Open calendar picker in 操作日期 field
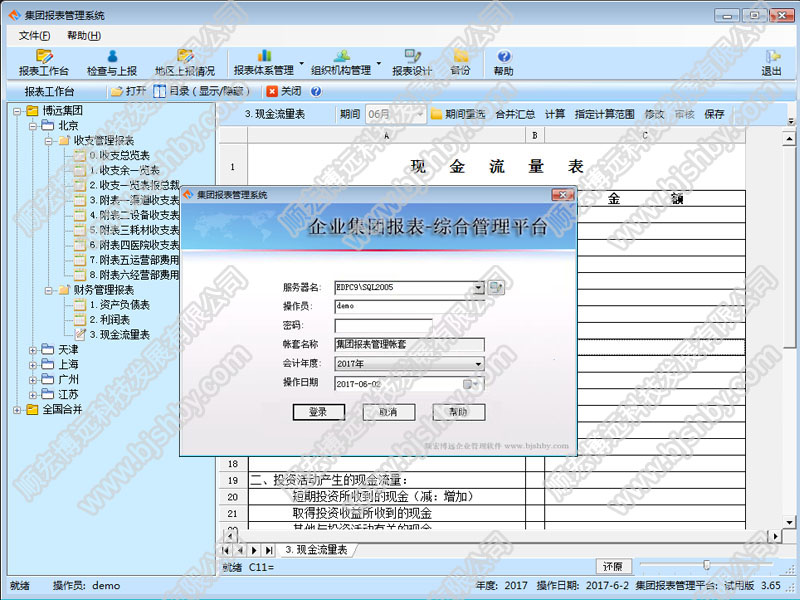This screenshot has height=600, width=800. click(x=472, y=384)
